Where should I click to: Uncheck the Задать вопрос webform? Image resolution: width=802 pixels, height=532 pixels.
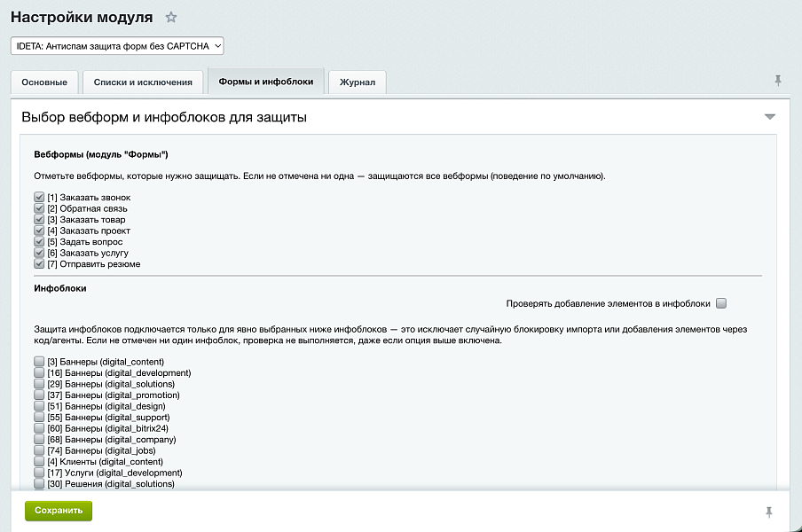[39, 241]
